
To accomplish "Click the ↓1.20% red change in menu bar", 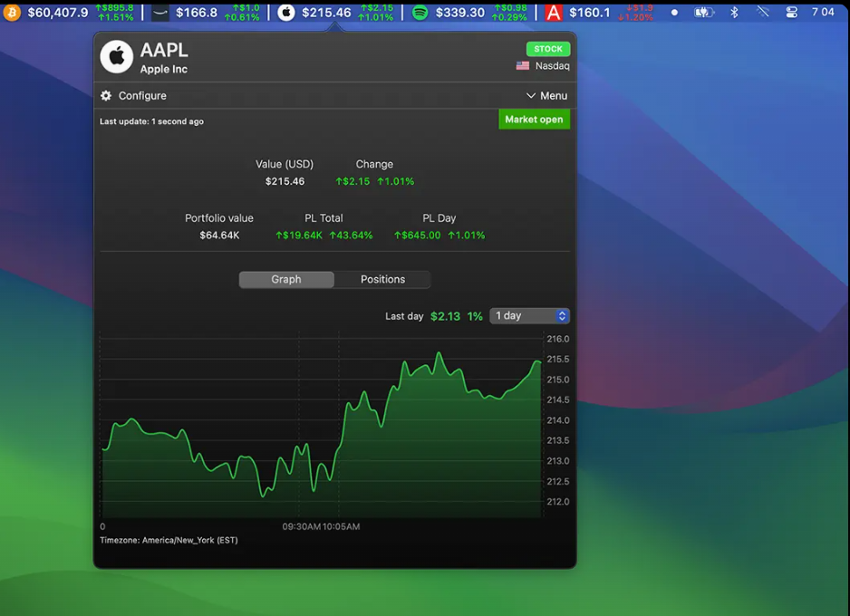I will [x=635, y=17].
